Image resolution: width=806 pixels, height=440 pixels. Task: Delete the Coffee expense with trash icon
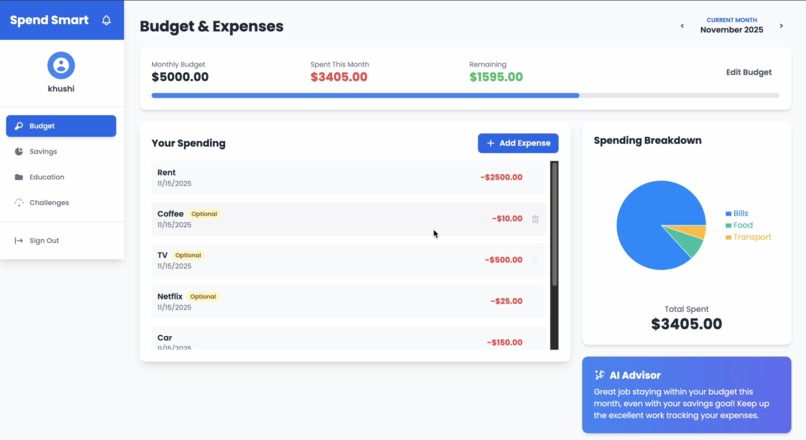pos(535,219)
